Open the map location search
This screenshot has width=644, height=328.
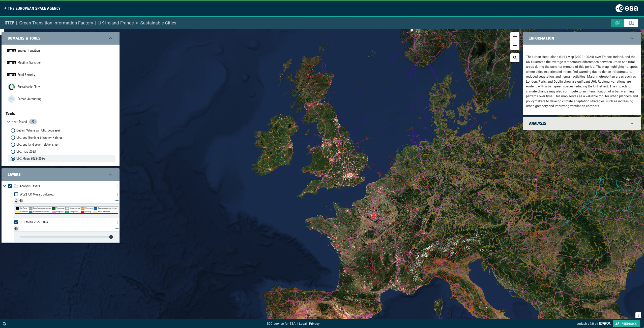(x=515, y=58)
